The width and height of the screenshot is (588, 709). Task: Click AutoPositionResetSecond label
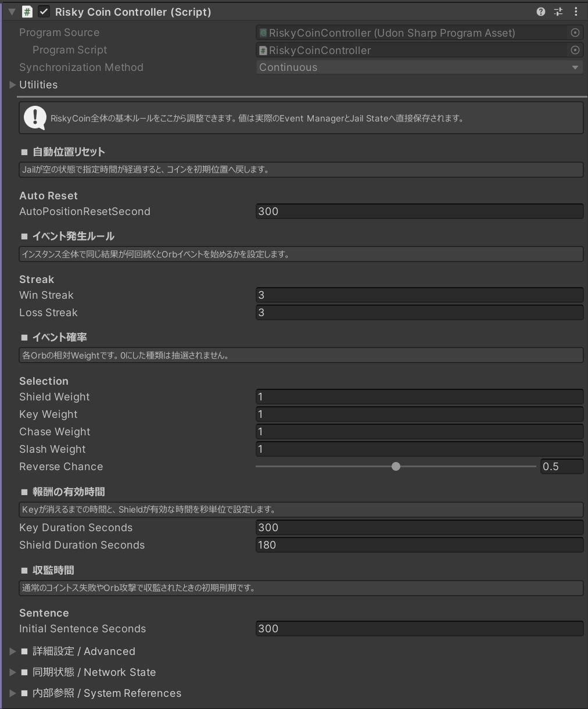click(x=85, y=212)
